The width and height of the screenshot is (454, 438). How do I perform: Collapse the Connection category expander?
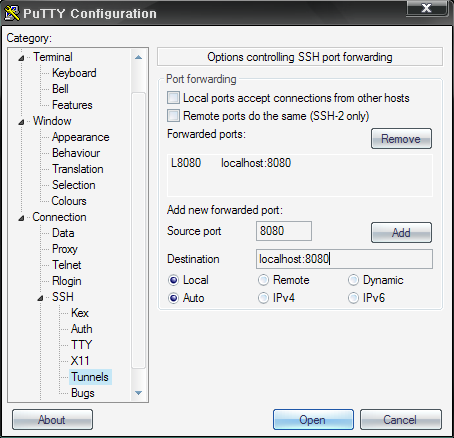click(x=21, y=218)
